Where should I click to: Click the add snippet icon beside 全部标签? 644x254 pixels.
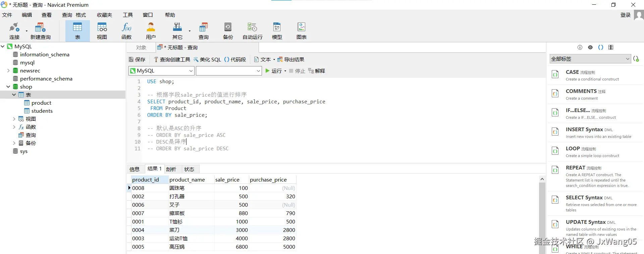pyautogui.click(x=636, y=59)
